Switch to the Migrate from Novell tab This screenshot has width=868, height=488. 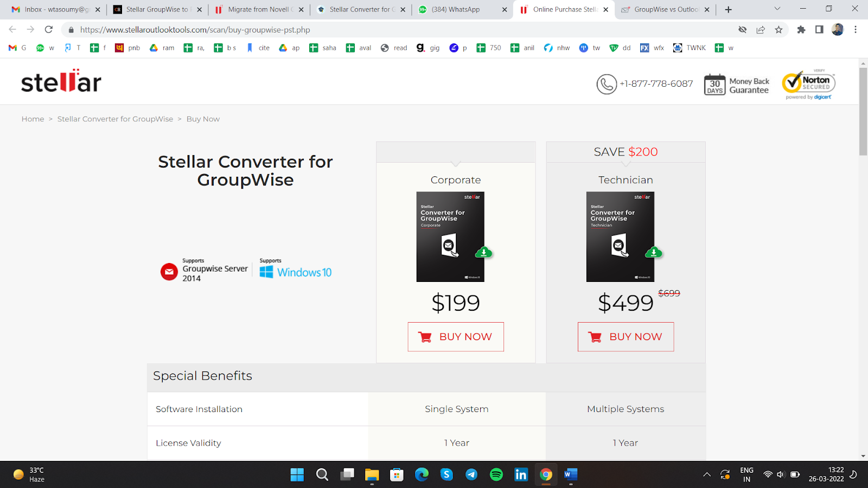tap(259, 9)
